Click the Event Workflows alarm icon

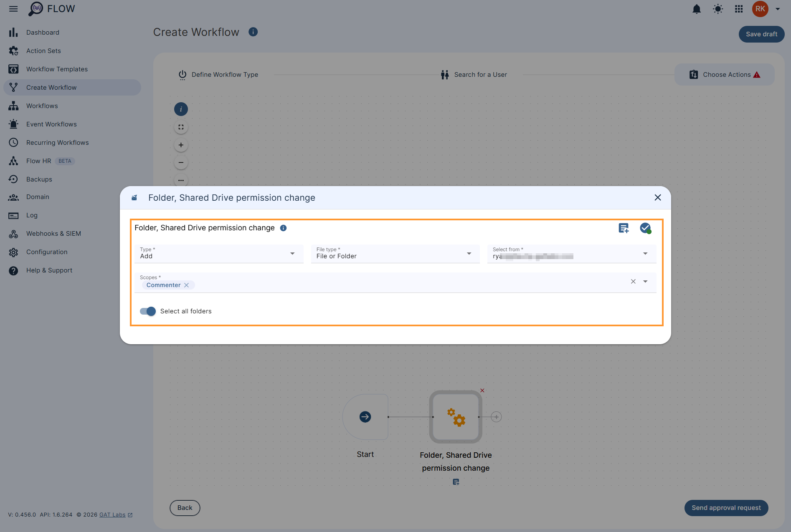(13, 124)
